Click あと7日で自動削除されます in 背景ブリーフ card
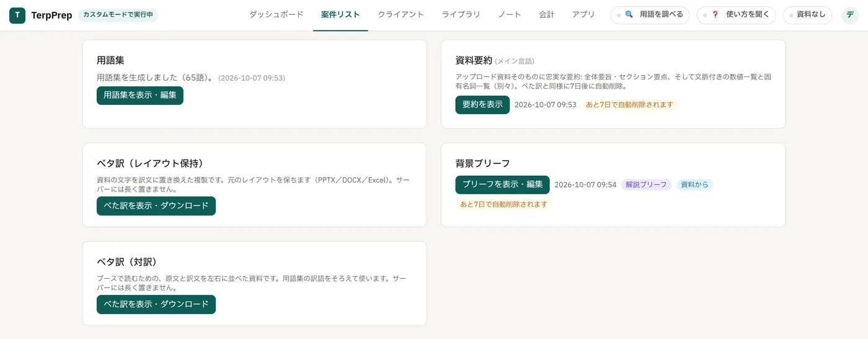This screenshot has height=339, width=868. click(504, 204)
